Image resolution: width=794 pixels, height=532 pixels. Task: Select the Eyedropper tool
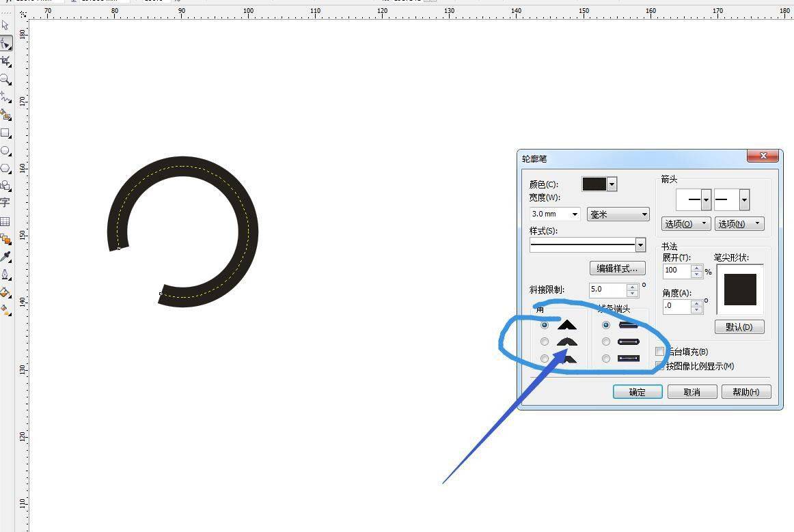click(x=5, y=257)
